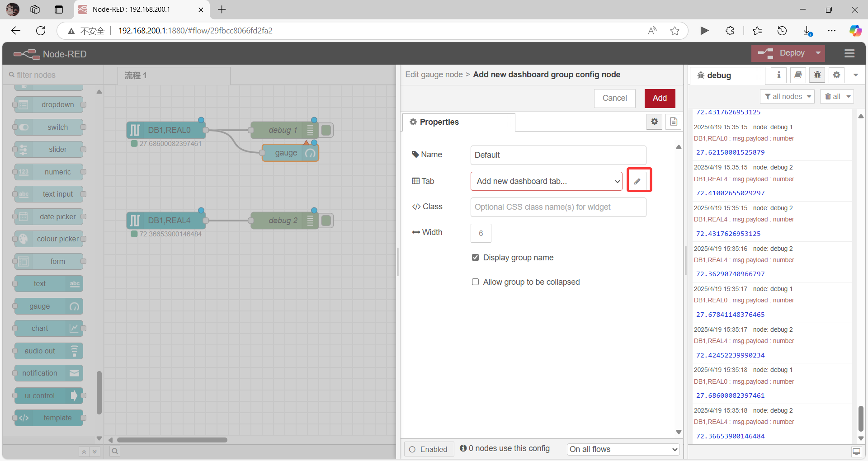Image resolution: width=868 pixels, height=461 pixels.
Task: Switch to the 流程 1 flow tab
Action: 135,75
